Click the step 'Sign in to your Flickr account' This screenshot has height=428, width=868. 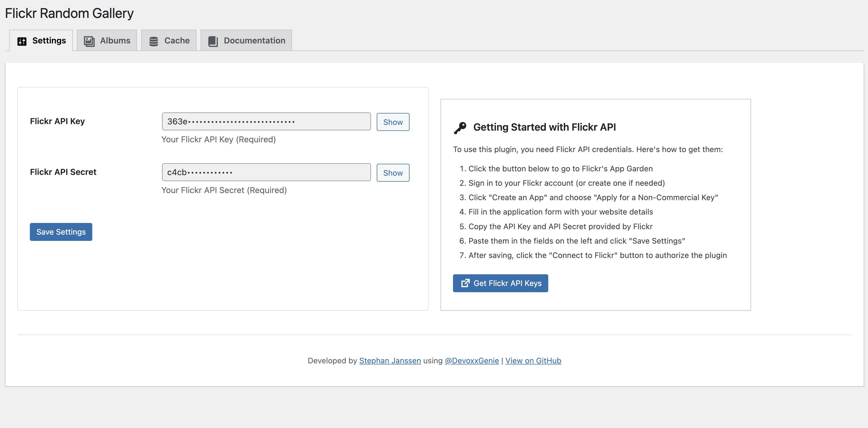pyautogui.click(x=566, y=183)
